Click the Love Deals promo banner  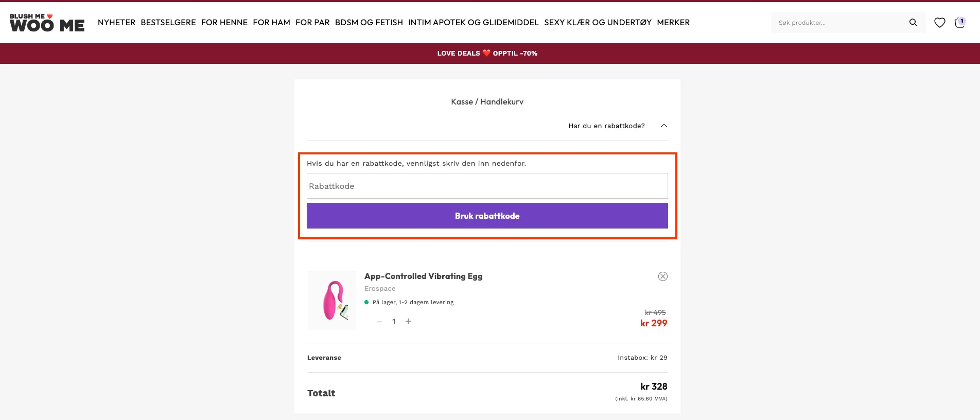(x=487, y=54)
